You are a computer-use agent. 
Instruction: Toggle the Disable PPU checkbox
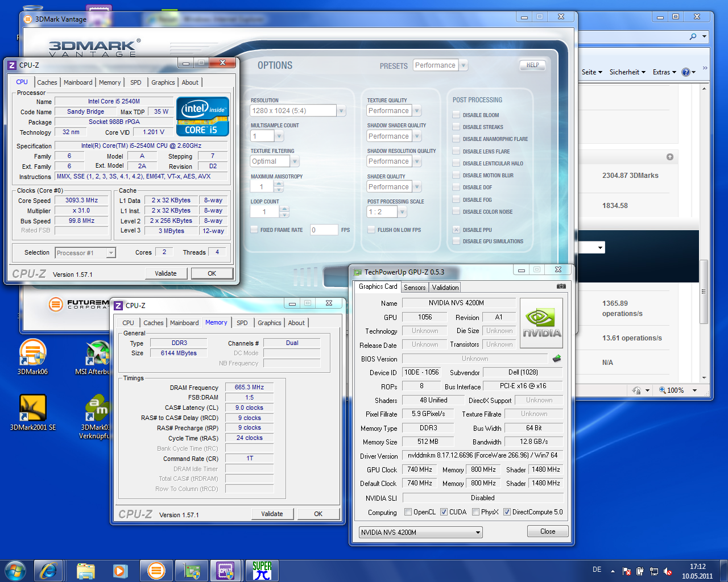click(x=456, y=230)
